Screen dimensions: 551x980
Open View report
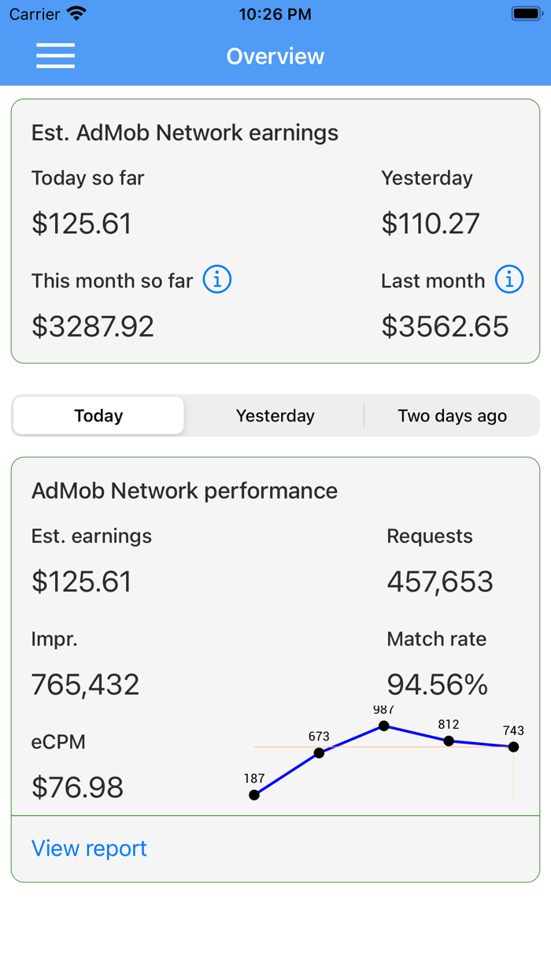(88, 848)
